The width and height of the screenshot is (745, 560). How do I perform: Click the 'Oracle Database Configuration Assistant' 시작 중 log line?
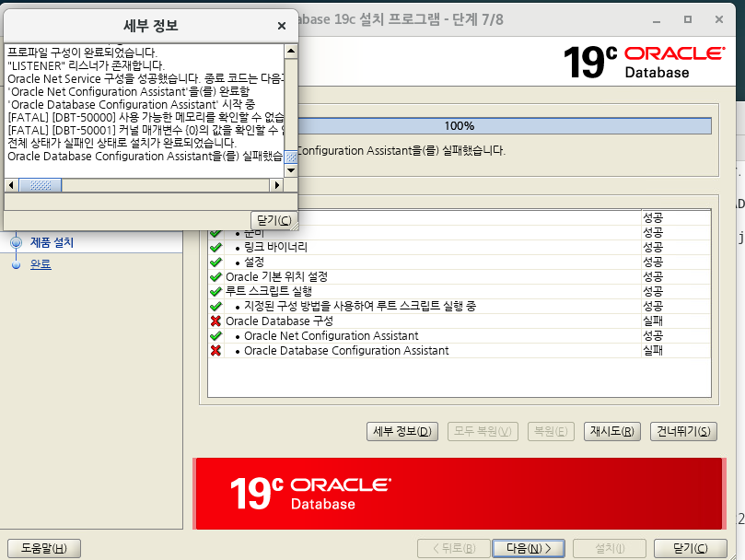pyautogui.click(x=131, y=104)
